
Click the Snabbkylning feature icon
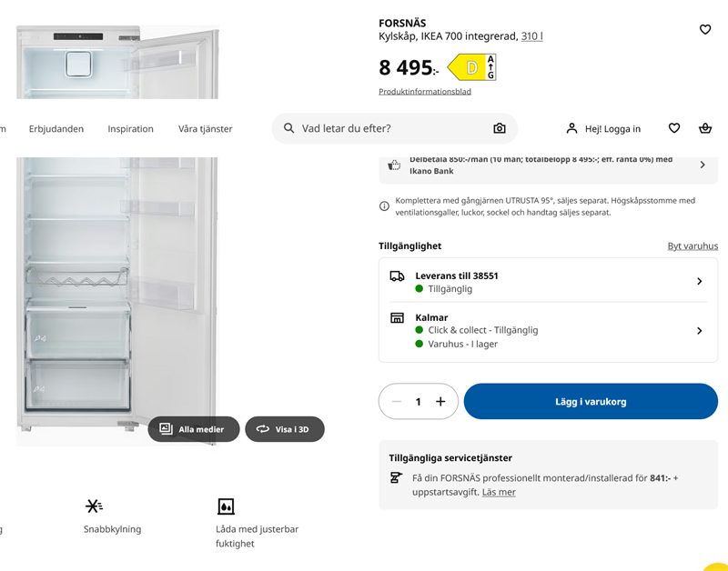point(94,506)
